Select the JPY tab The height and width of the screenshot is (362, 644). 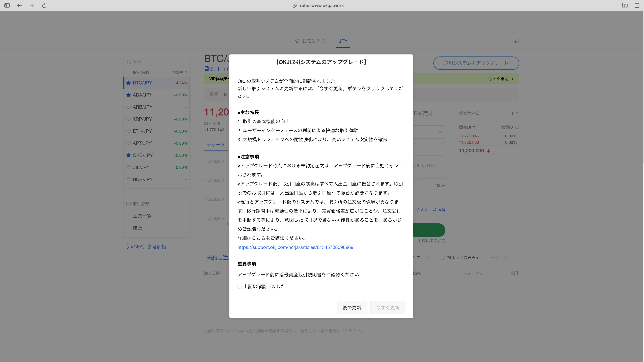tap(343, 41)
